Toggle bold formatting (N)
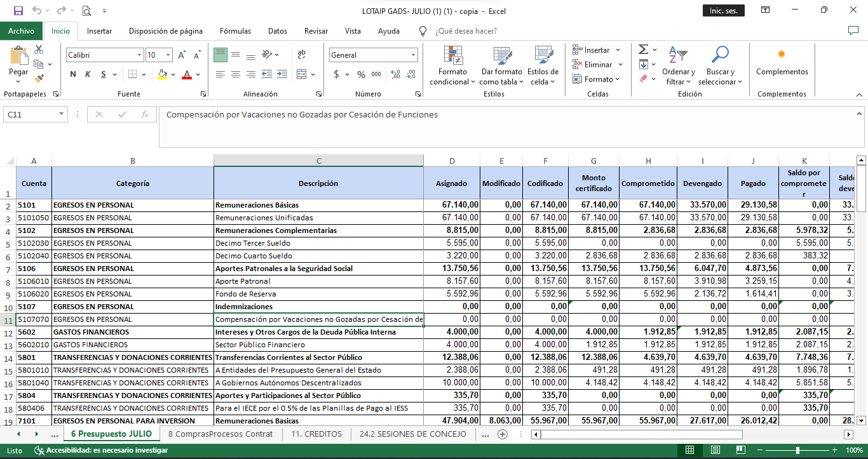 [x=73, y=74]
